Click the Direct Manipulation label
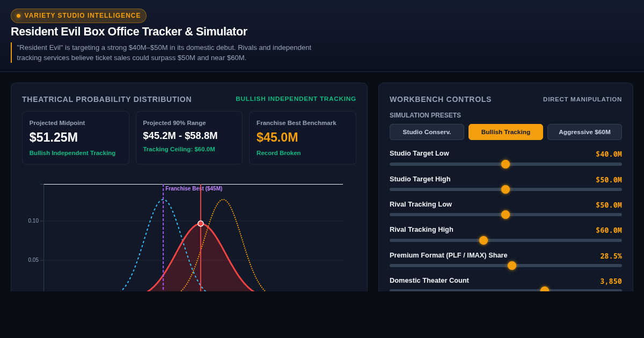Viewport: 644px width, 338px height. click(x=582, y=99)
